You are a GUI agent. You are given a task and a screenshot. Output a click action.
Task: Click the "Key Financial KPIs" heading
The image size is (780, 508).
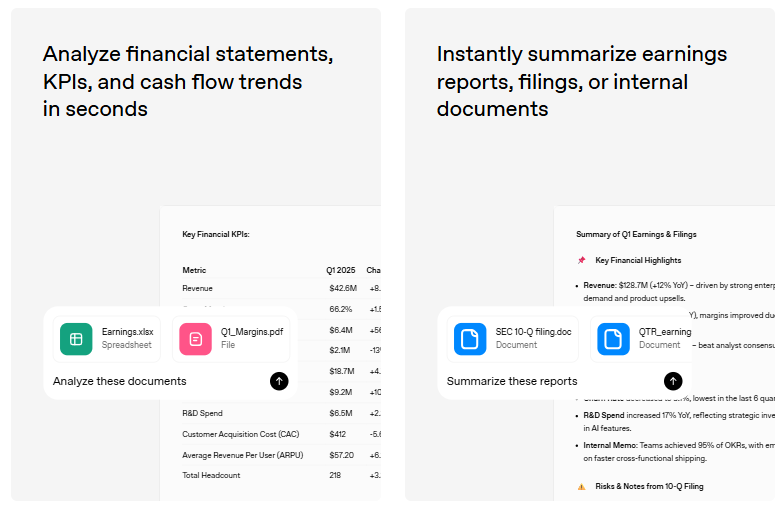coord(215,234)
